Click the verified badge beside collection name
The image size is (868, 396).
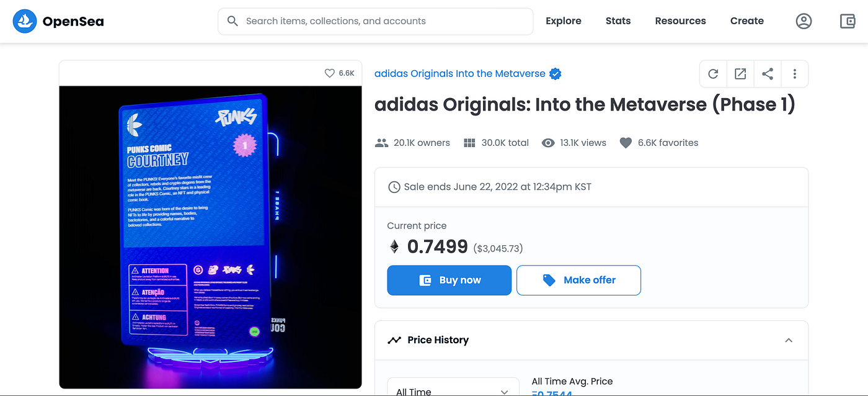click(556, 74)
